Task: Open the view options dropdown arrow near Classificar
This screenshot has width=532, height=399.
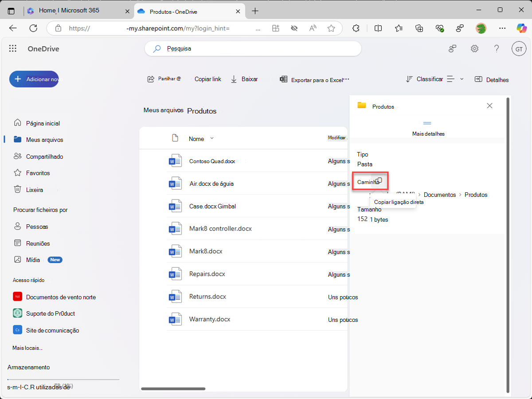Action: tap(462, 79)
